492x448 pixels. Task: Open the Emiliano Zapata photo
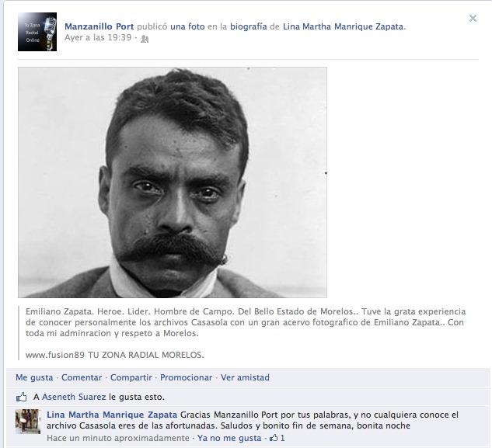[173, 182]
